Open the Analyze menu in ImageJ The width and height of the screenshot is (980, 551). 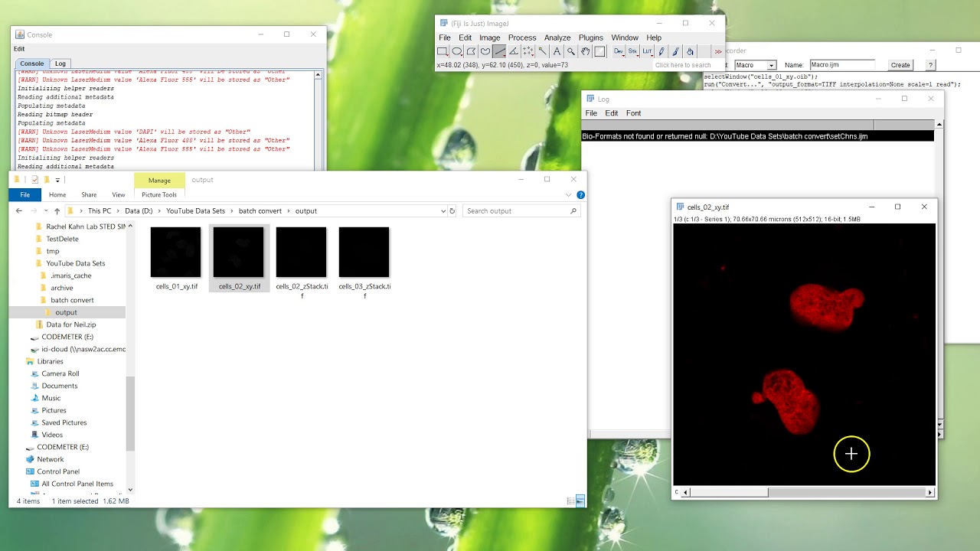pos(557,37)
